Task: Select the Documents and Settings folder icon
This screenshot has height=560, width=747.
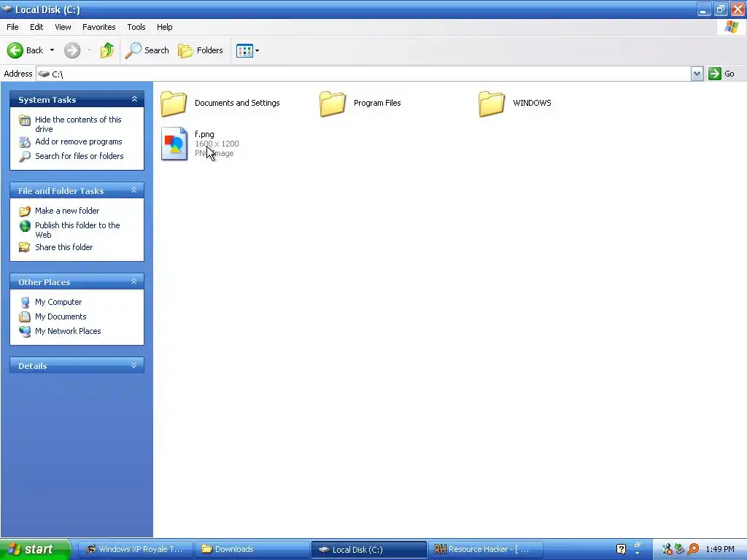Action: coord(174,104)
